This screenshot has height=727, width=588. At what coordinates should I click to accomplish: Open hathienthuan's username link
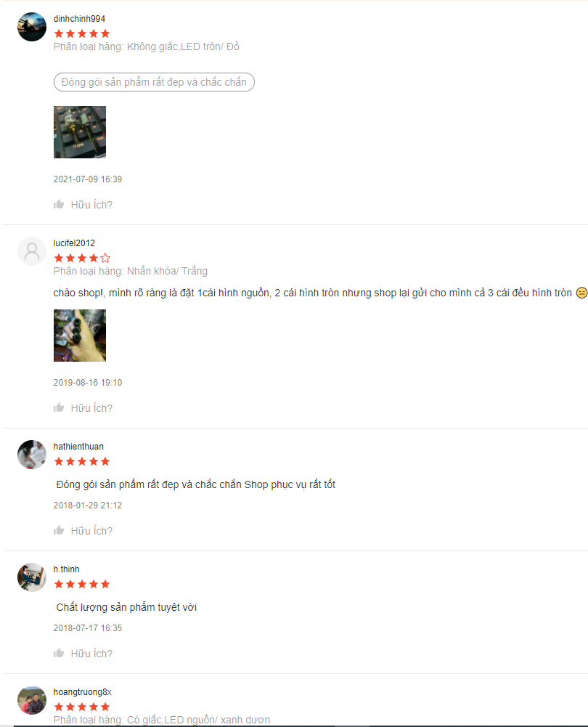coord(78,447)
